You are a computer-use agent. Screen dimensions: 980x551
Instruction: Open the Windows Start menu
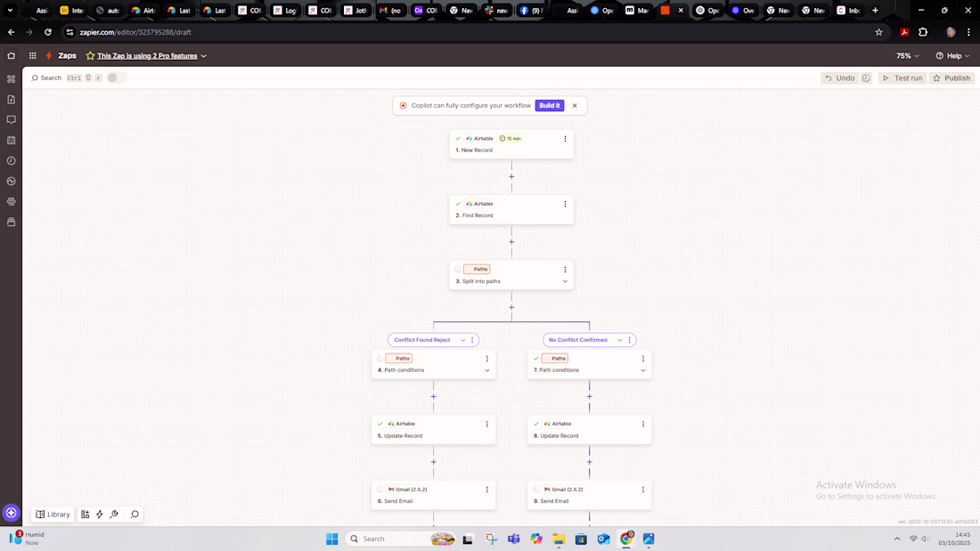pos(332,539)
